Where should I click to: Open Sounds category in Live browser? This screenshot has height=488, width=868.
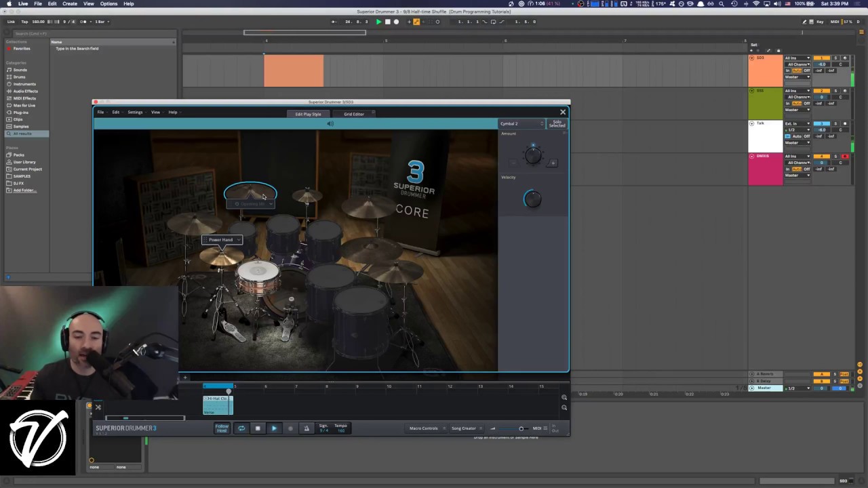(x=20, y=70)
